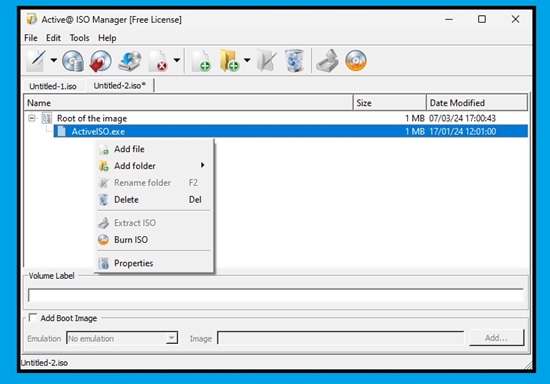Open the Help menu

[107, 38]
